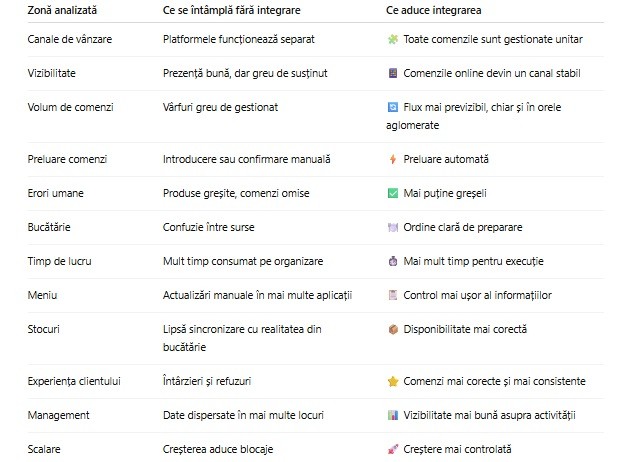Screen dimensions: 630x462
Task: Click the "Vârfuri greu de gestionat" cell
Action: 220,107
